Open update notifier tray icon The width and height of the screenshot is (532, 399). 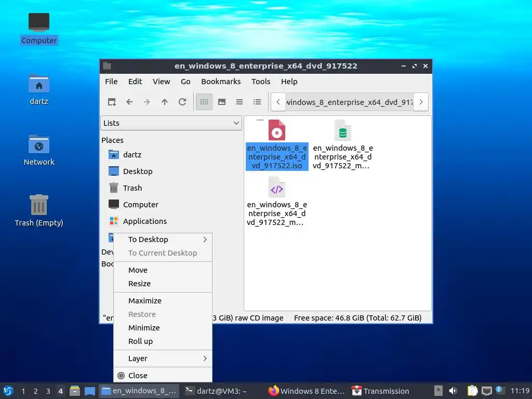[x=500, y=390]
